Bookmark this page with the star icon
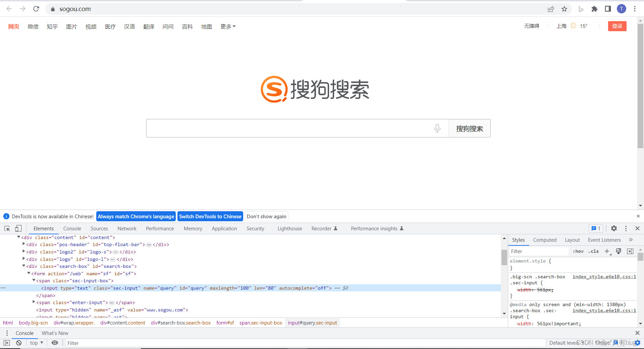 pos(564,9)
